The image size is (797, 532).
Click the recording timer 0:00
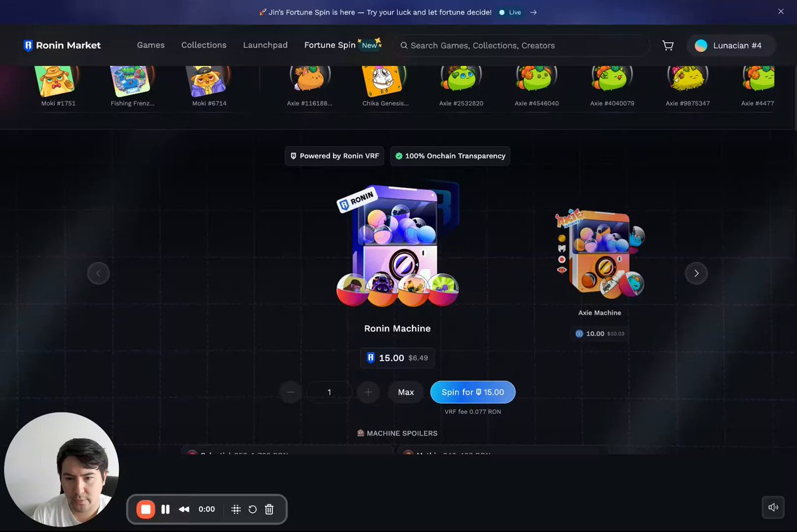click(207, 509)
